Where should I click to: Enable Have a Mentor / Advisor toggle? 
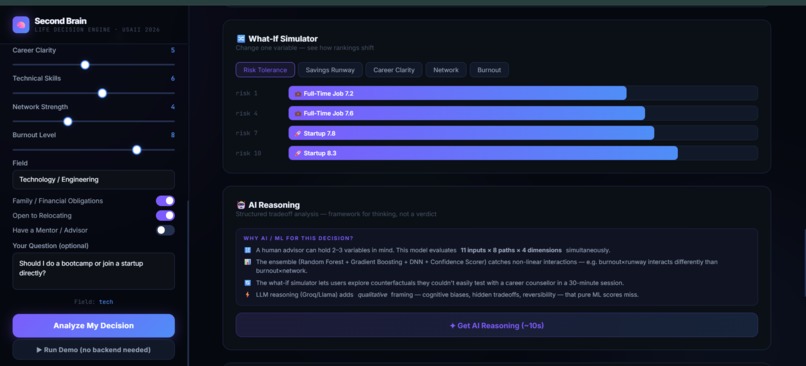tap(166, 230)
